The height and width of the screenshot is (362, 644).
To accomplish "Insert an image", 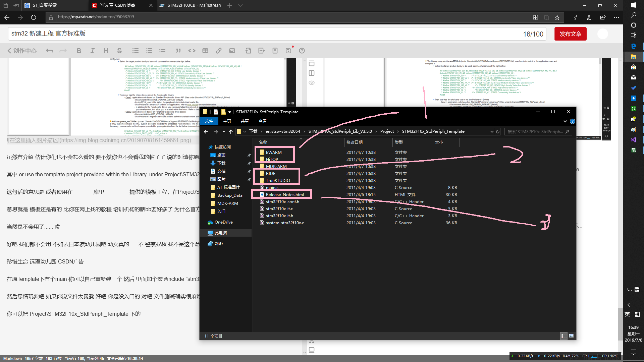I will [232, 51].
